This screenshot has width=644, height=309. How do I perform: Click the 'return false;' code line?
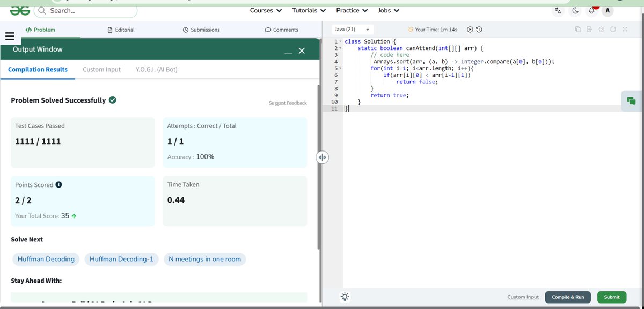pos(417,82)
